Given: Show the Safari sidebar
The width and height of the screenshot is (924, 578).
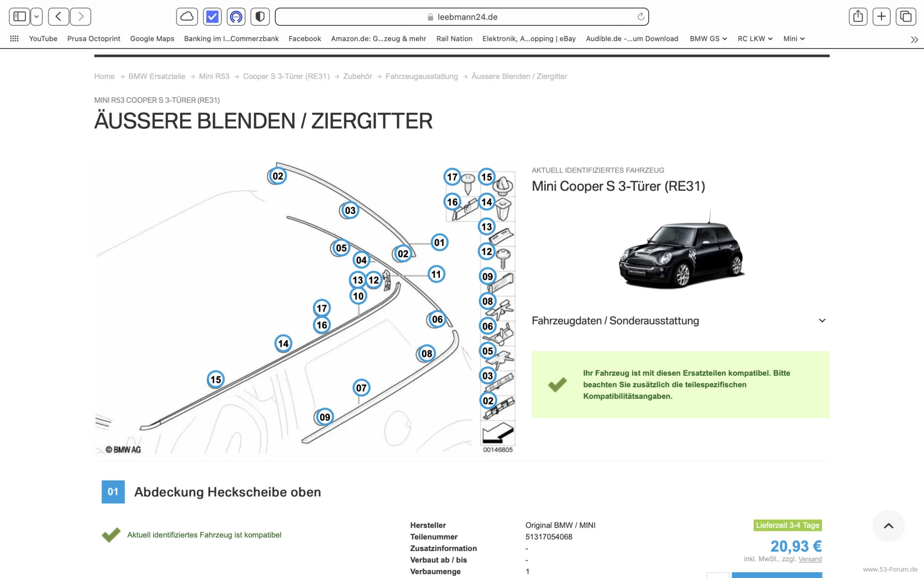Looking at the screenshot, I should (19, 17).
